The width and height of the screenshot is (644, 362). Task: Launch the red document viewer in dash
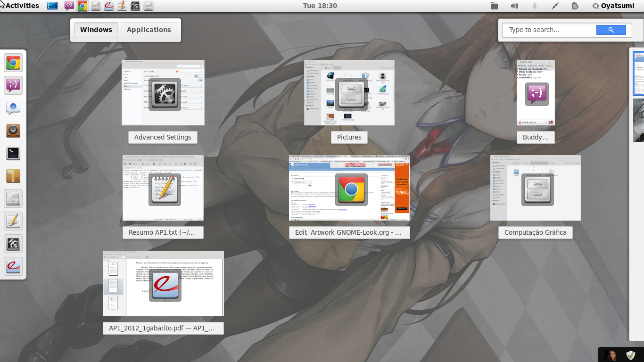(x=13, y=266)
